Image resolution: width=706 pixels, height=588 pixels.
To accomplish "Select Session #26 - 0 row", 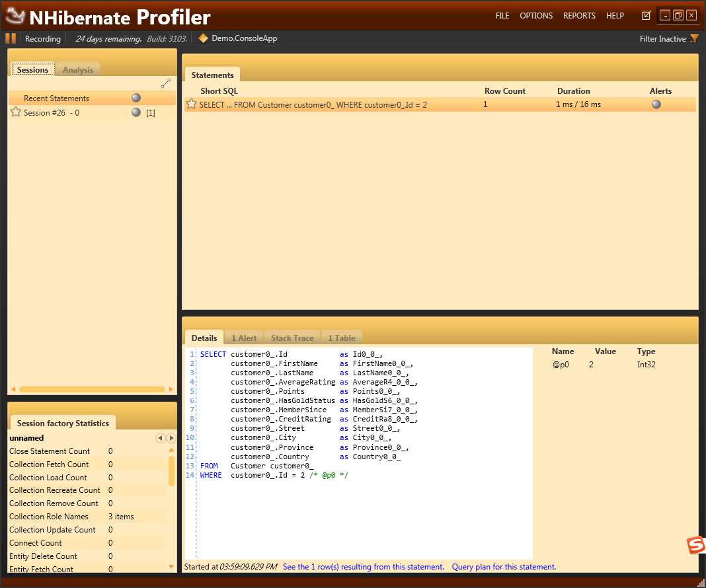I will coord(92,112).
